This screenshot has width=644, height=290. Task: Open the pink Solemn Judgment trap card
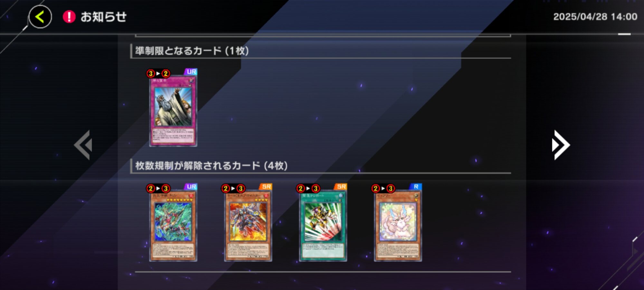[x=173, y=111]
